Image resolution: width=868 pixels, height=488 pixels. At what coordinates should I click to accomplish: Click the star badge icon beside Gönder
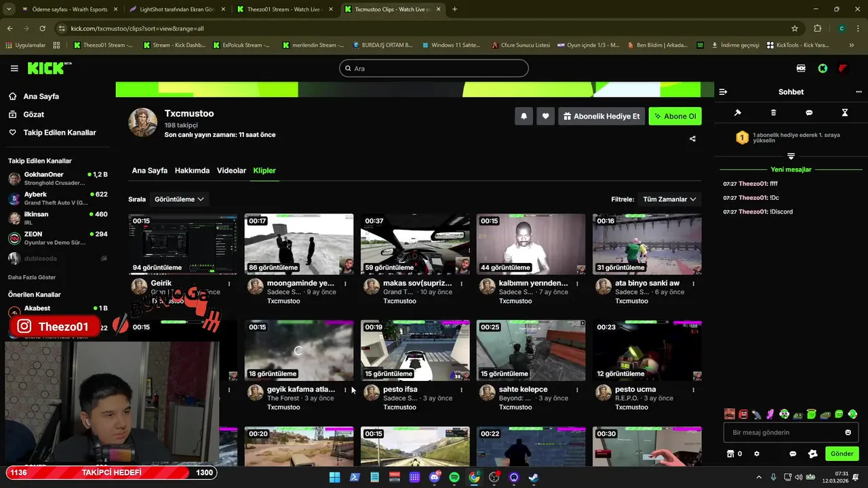pyautogui.click(x=812, y=453)
